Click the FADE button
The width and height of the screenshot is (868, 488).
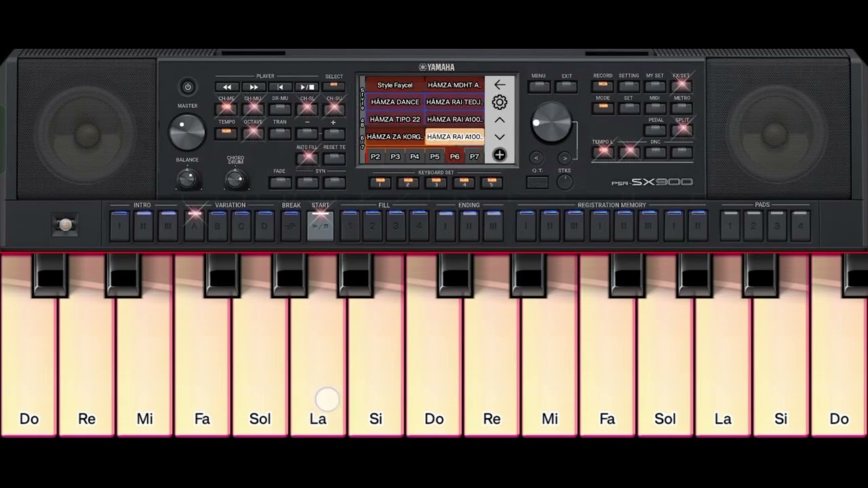click(280, 182)
